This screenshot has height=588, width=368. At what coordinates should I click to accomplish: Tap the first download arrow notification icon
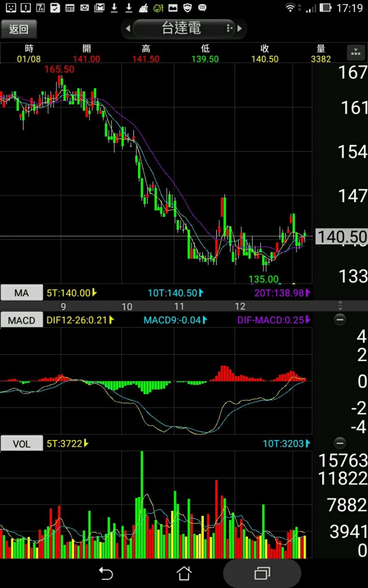click(114, 8)
